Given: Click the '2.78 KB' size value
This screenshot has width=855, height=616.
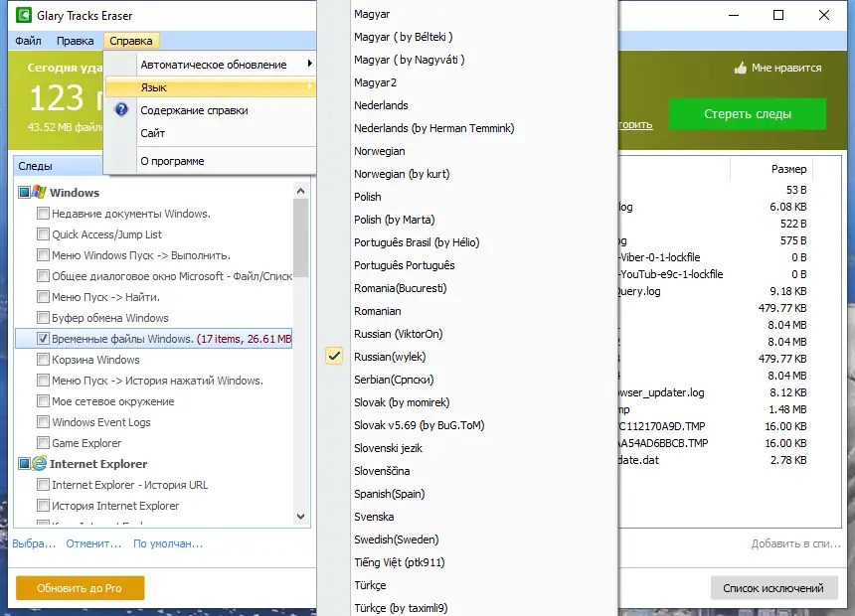Looking at the screenshot, I should pyautogui.click(x=788, y=460).
